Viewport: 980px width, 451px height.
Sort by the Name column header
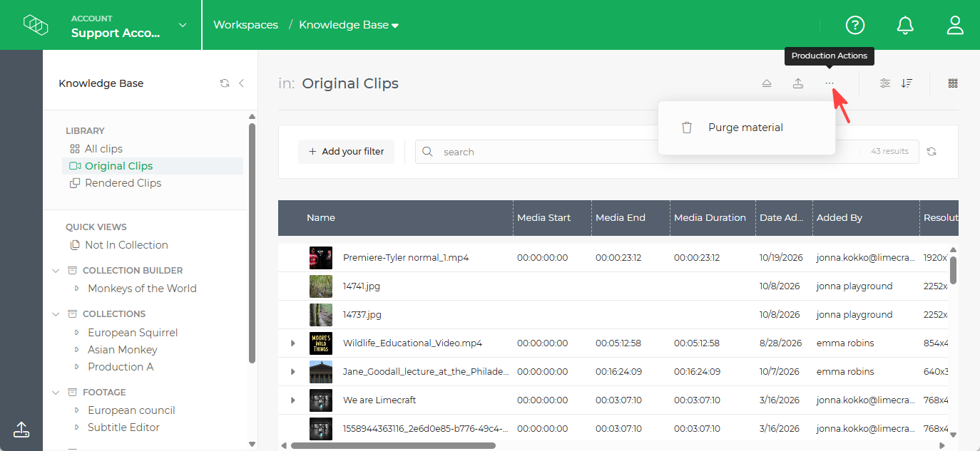[321, 218]
